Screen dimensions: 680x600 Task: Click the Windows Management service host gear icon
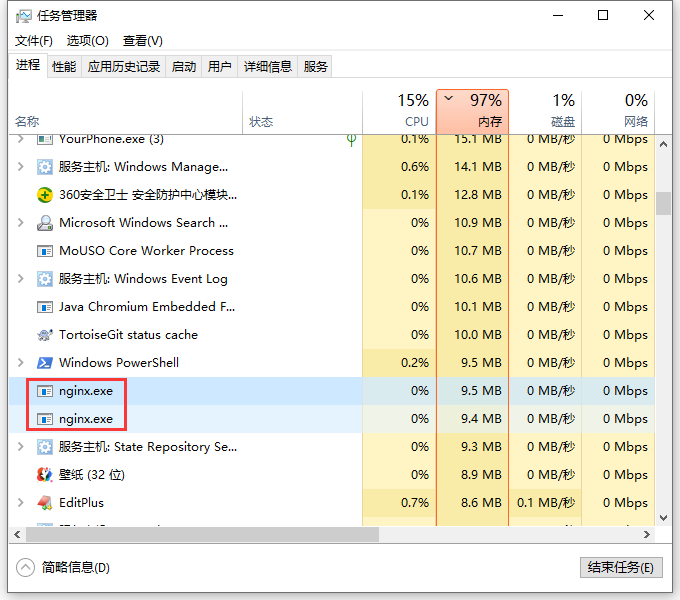click(45, 167)
